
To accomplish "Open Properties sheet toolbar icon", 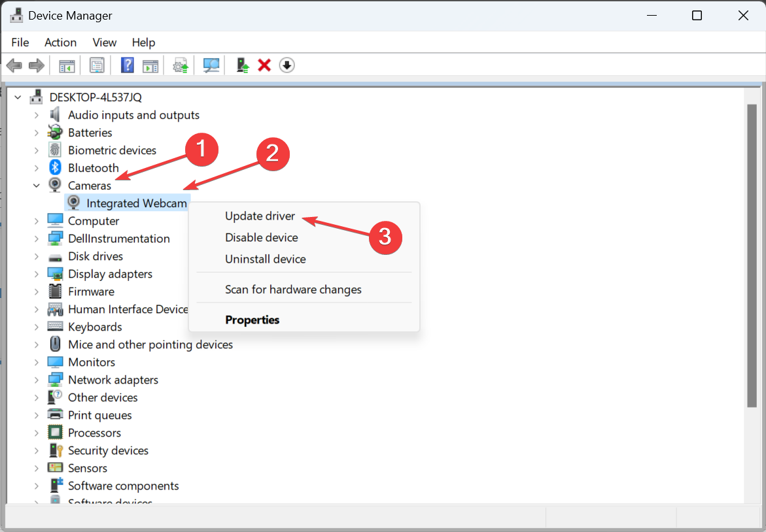I will (x=97, y=65).
